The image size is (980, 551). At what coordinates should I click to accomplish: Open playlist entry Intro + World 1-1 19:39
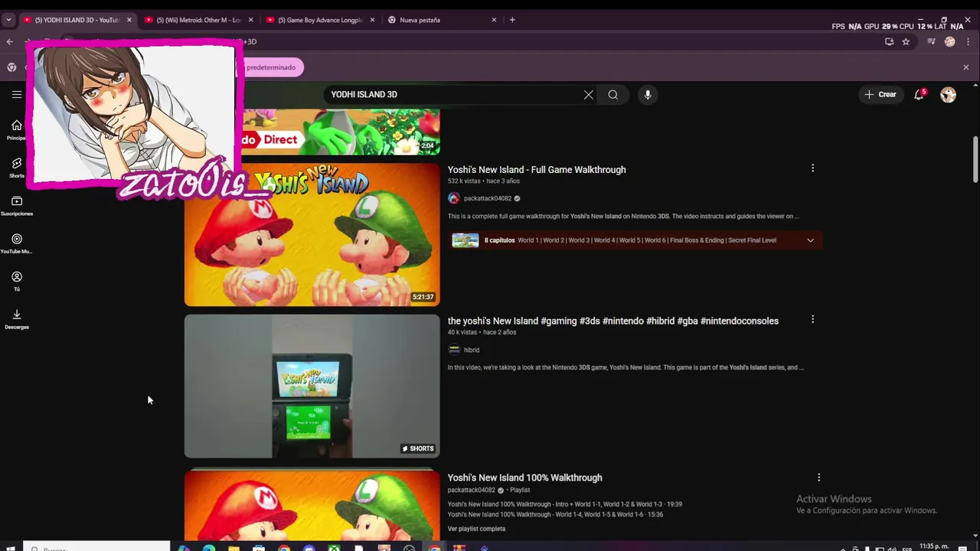tap(565, 504)
